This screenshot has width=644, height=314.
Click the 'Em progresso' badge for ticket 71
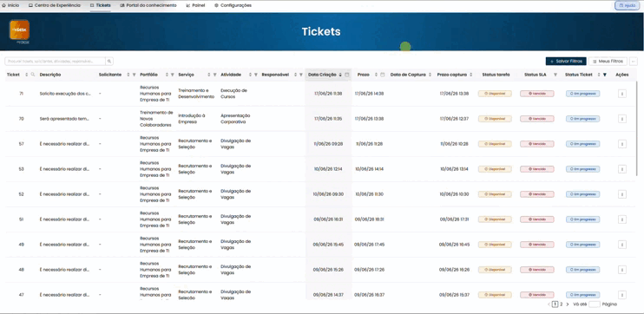582,94
